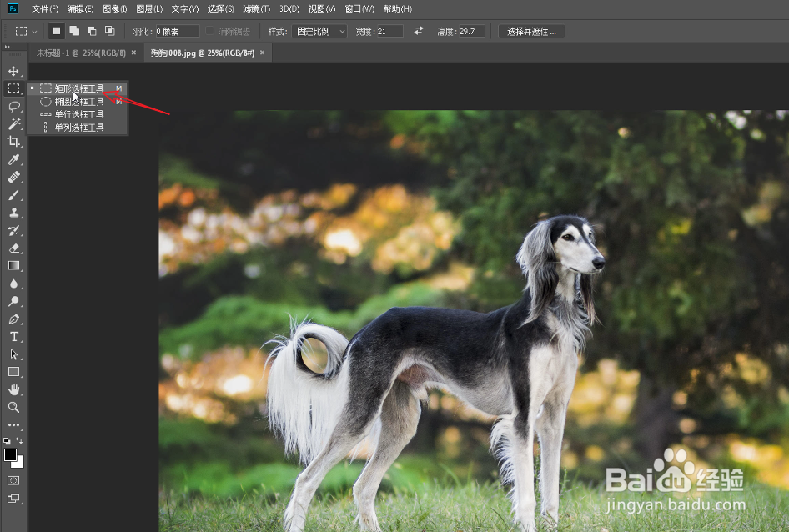Select the Crop tool

[x=13, y=142]
